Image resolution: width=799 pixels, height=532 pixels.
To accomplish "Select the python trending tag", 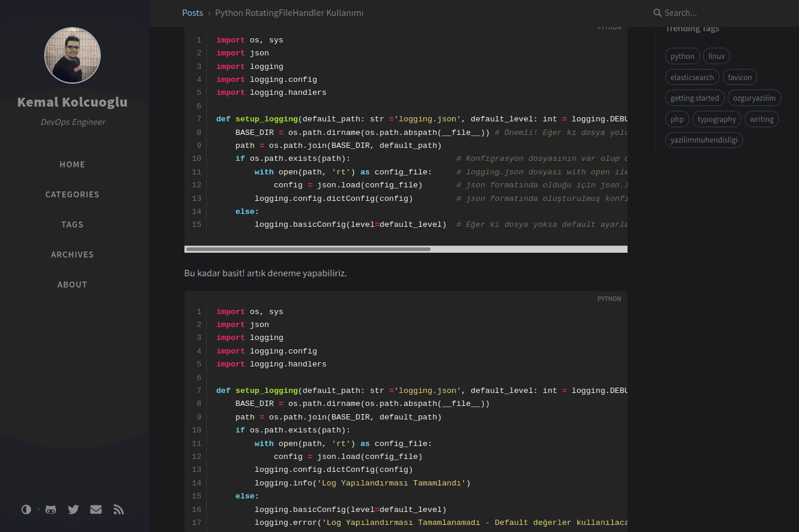I will [x=682, y=57].
